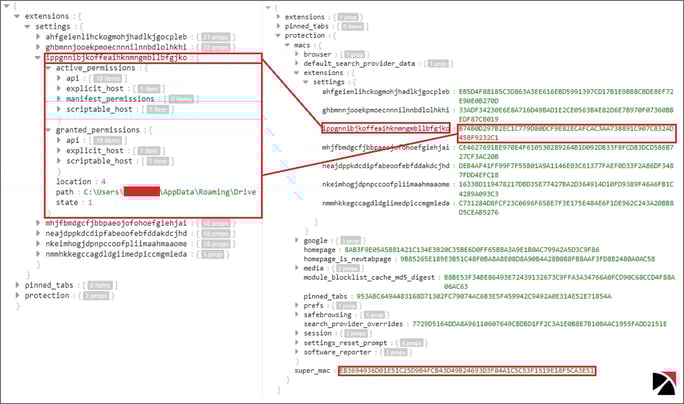This screenshot has height=404, width=684.
Task: Expand the safebrowsing node
Action: point(299,316)
